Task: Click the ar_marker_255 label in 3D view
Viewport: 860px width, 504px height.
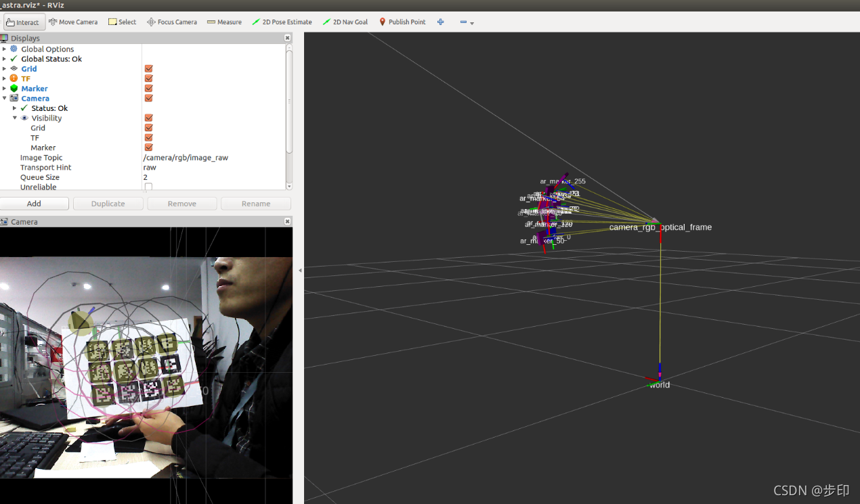Action: [563, 181]
